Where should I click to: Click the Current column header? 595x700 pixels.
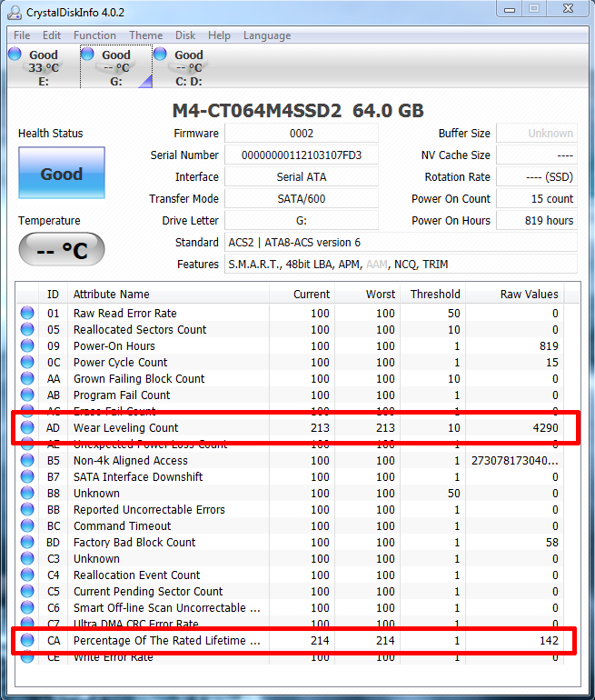pos(302,295)
